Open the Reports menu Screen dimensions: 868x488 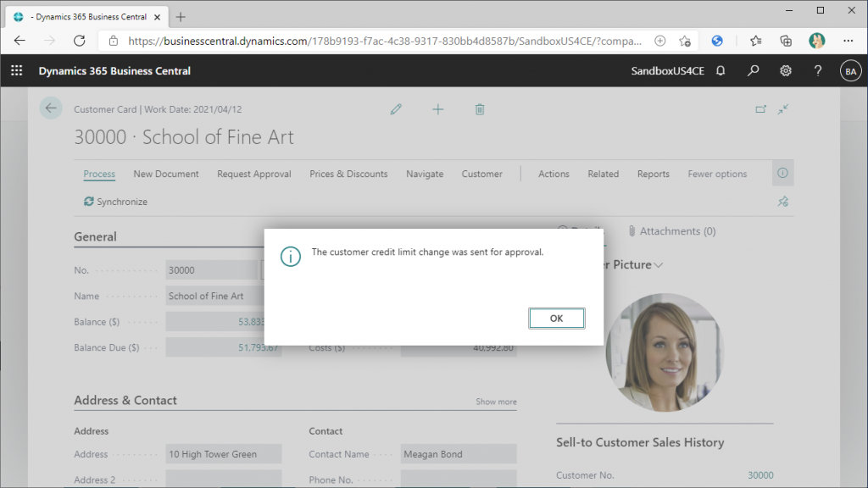click(654, 174)
